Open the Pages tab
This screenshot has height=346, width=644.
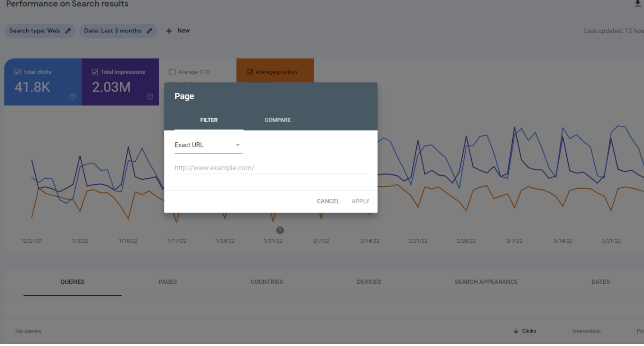coord(167,282)
